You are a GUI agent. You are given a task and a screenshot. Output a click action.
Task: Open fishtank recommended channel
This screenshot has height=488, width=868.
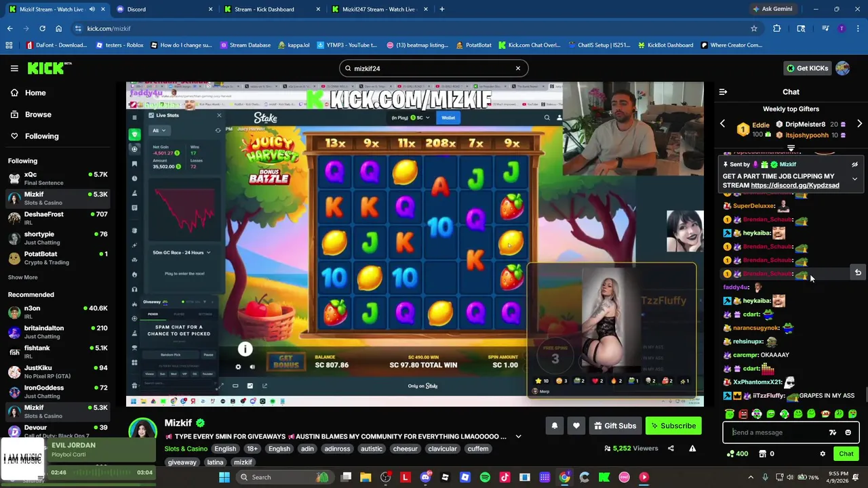pyautogui.click(x=58, y=352)
